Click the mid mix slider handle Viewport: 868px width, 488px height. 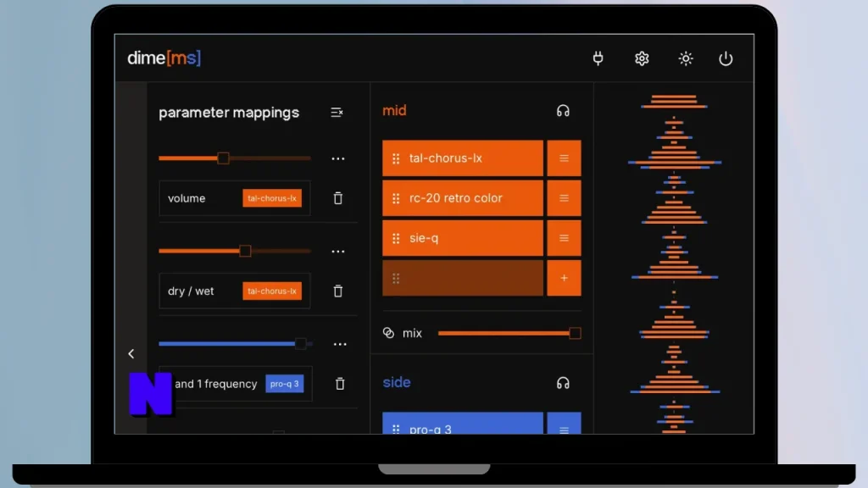575,333
